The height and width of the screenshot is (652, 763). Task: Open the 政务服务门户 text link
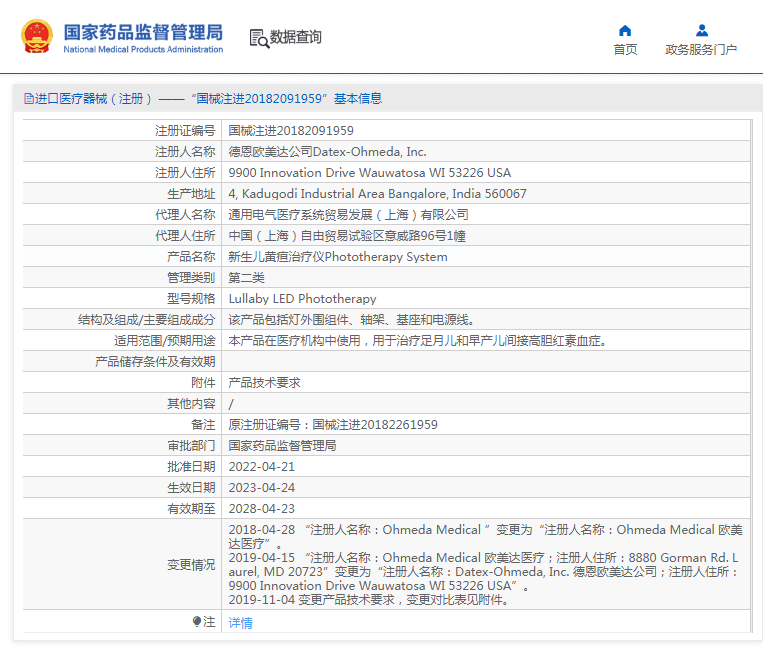tap(701, 50)
